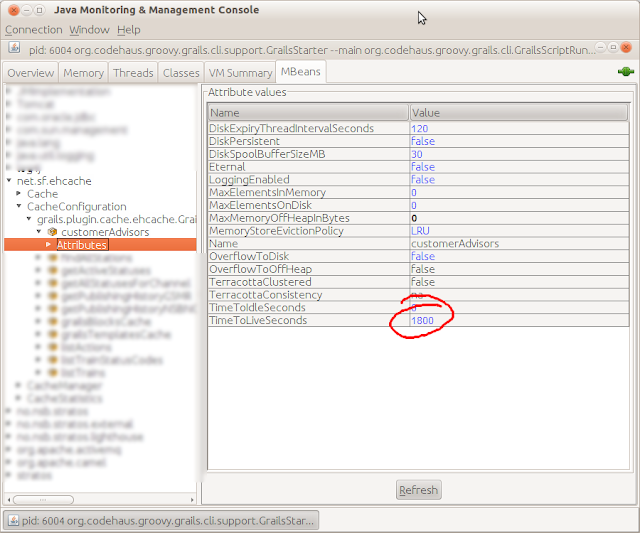
Task: Select the MBeans tab
Action: [x=301, y=72]
